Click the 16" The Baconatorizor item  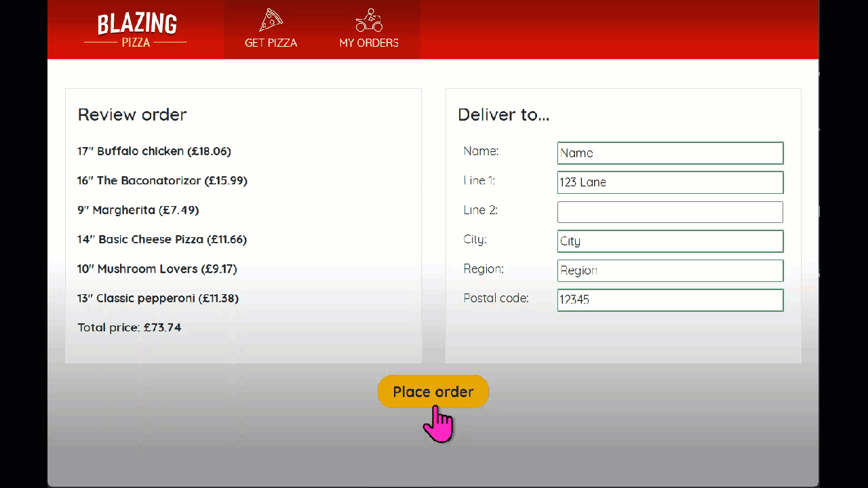pyautogui.click(x=163, y=180)
